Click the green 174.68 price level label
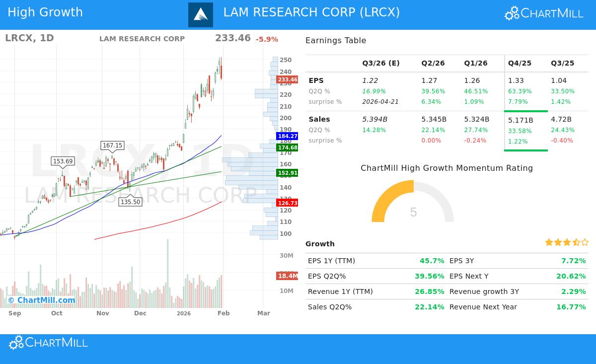596x364 pixels. pos(287,147)
